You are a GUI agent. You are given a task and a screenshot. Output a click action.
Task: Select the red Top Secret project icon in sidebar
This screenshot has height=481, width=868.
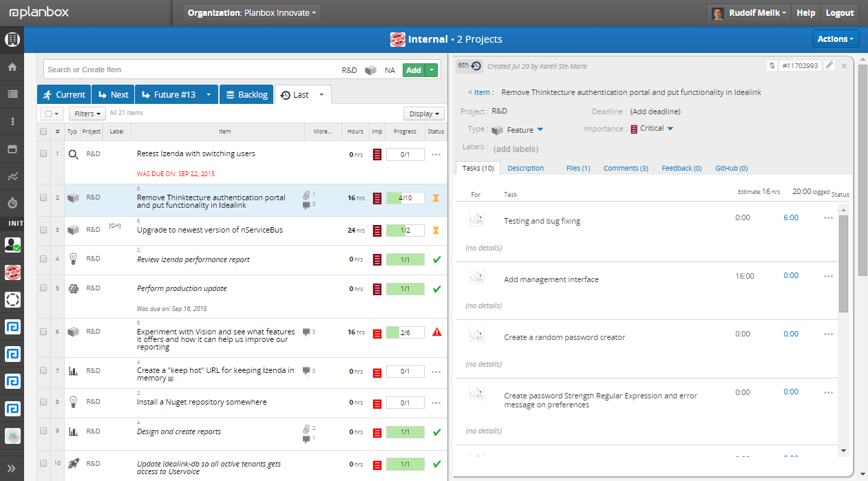click(12, 272)
